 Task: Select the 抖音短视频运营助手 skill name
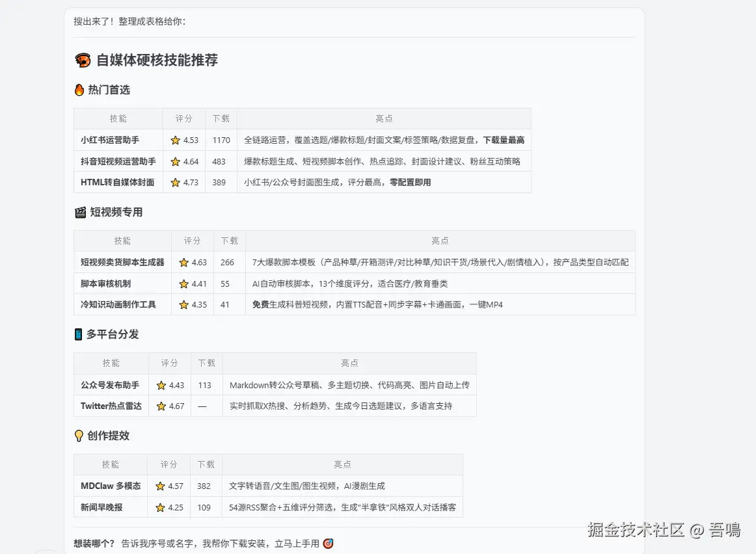tap(118, 161)
